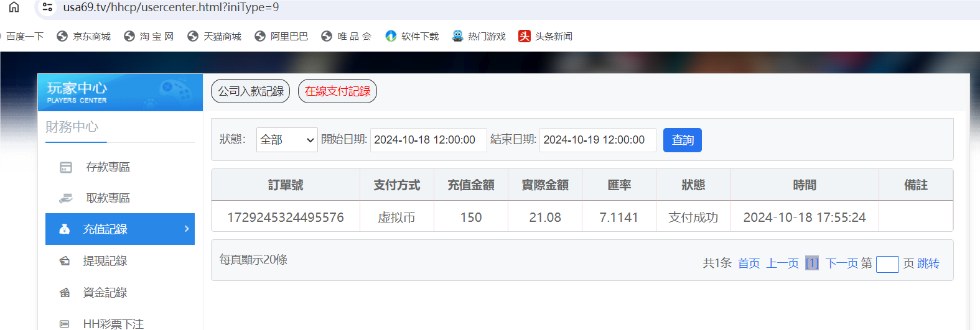Select current page [1] link
980x330 pixels.
coord(812,264)
